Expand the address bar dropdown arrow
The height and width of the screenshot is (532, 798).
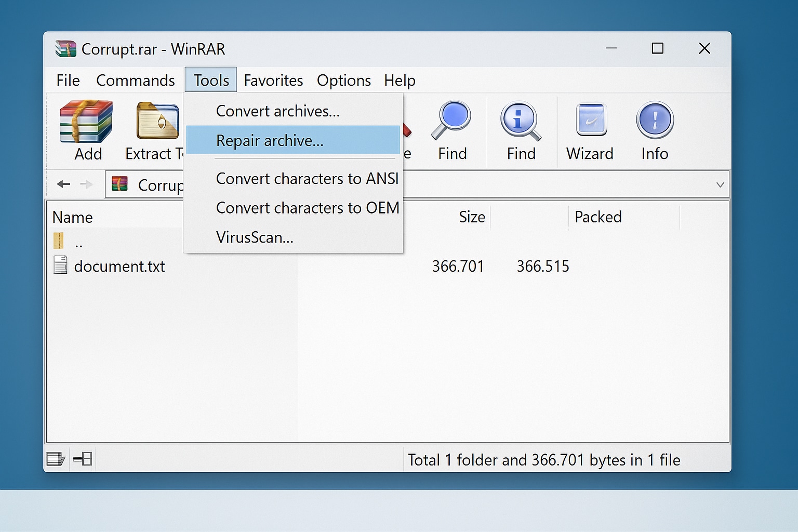click(720, 184)
